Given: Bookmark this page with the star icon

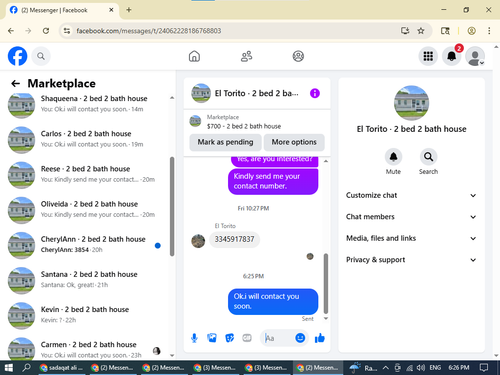Looking at the screenshot, I should click(x=421, y=31).
